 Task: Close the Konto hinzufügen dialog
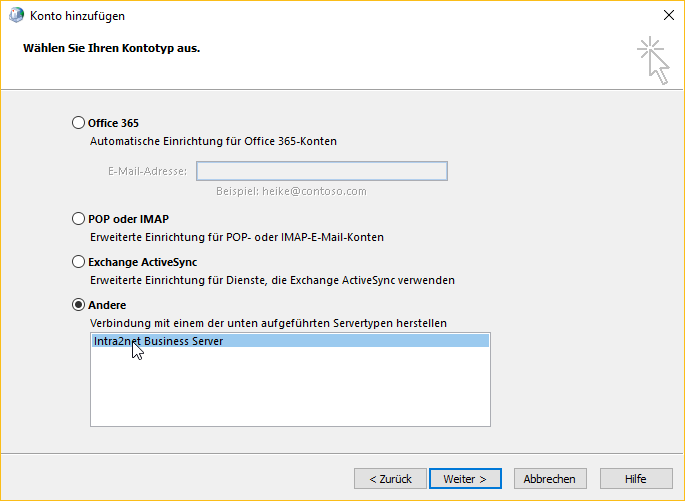668,15
